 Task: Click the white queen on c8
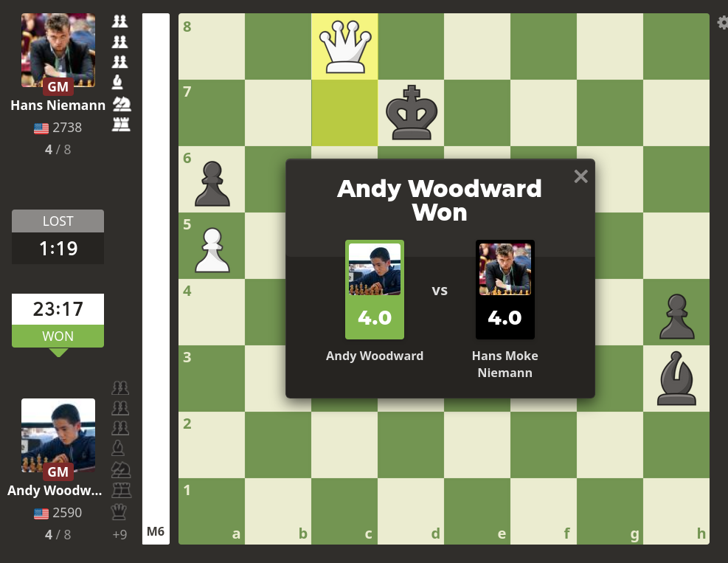coord(344,46)
